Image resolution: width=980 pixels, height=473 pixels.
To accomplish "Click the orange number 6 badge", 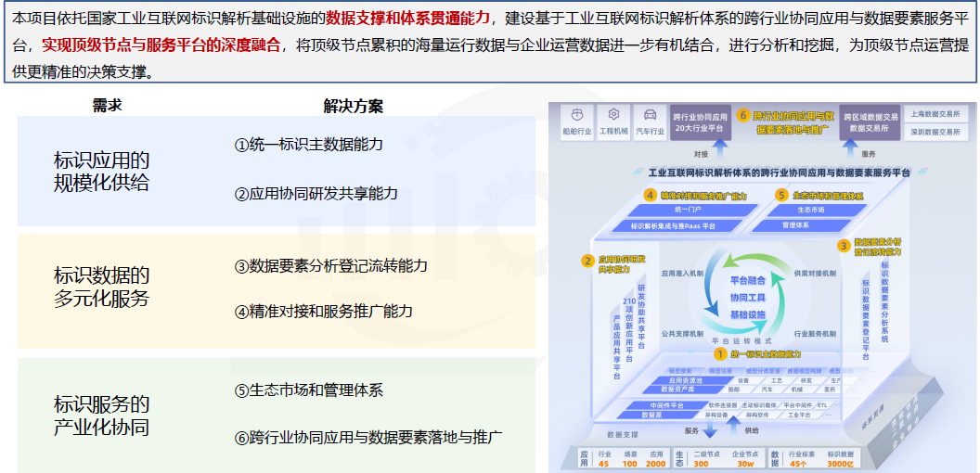I will click(742, 116).
